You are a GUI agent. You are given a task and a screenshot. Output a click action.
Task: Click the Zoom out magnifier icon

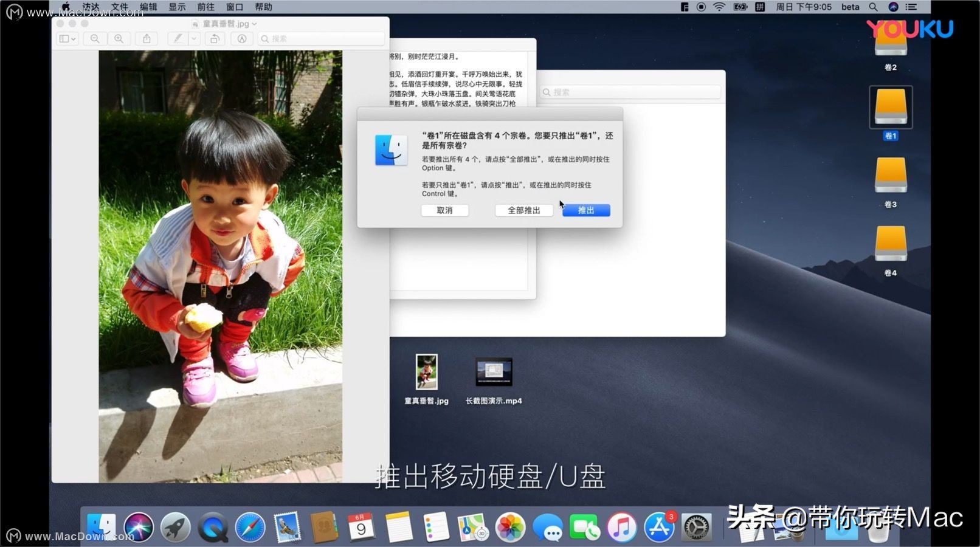pos(94,38)
